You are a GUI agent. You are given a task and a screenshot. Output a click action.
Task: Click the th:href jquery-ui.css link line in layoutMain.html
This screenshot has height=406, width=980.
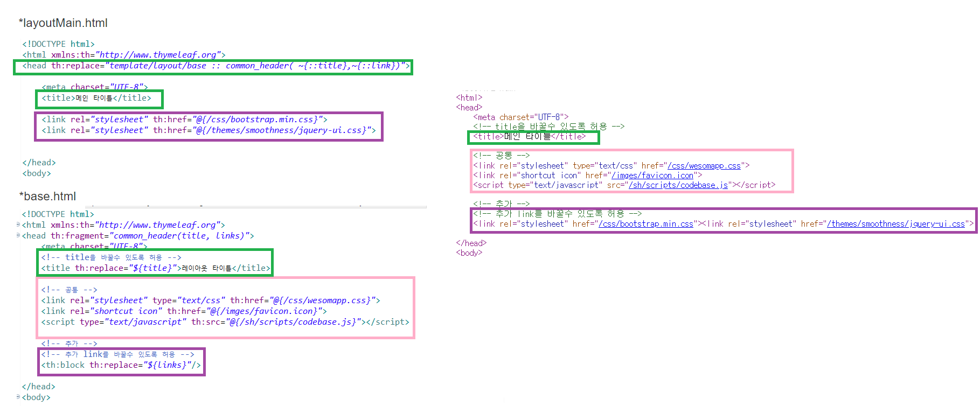(208, 130)
